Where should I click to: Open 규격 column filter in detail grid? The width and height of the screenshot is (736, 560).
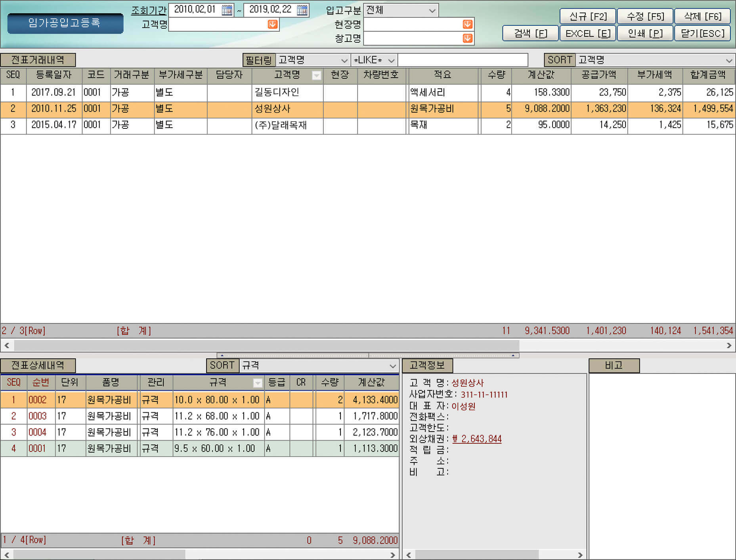click(x=258, y=383)
